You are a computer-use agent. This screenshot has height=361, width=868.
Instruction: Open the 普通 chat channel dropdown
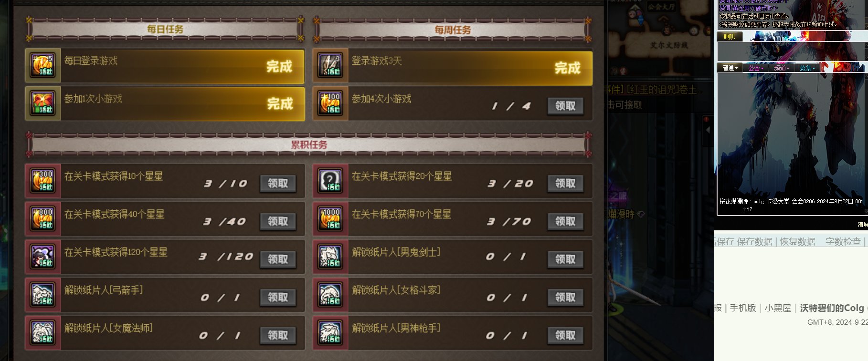click(x=730, y=68)
